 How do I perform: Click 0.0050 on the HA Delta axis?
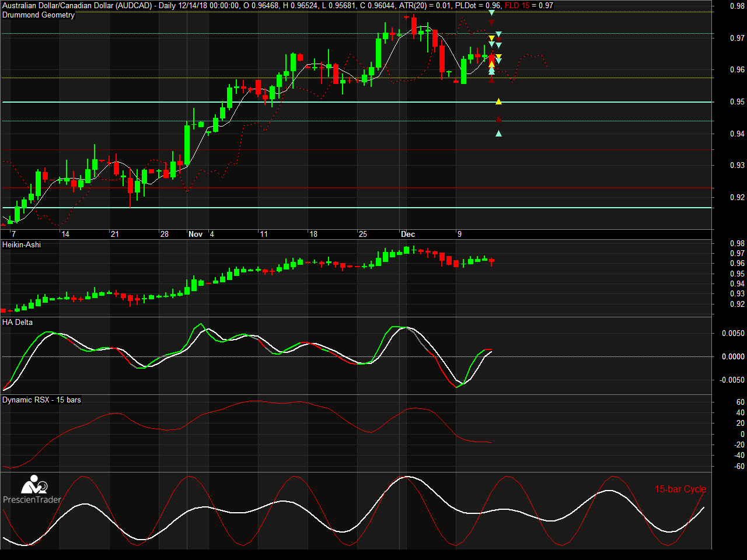coord(732,334)
